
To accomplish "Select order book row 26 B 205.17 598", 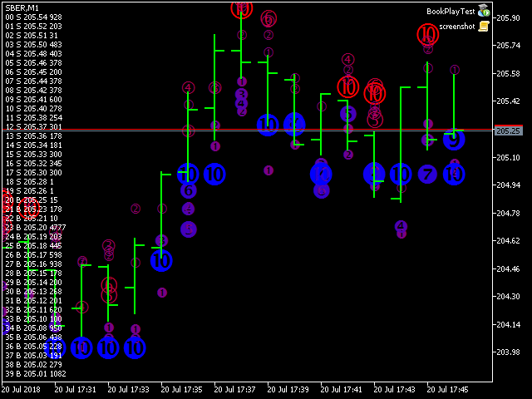I will (x=33, y=255).
